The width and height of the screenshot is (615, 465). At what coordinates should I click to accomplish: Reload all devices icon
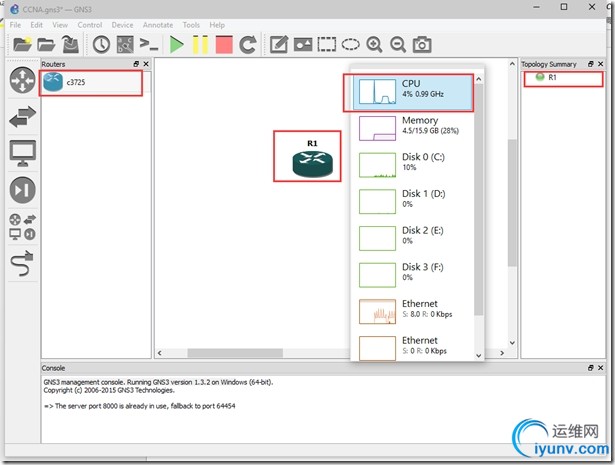pyautogui.click(x=248, y=44)
